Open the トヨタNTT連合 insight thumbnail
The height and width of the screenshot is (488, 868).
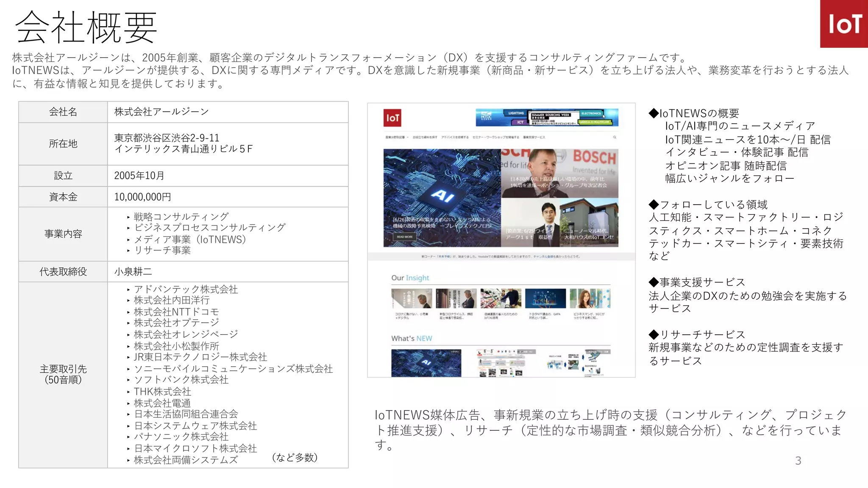click(x=545, y=299)
